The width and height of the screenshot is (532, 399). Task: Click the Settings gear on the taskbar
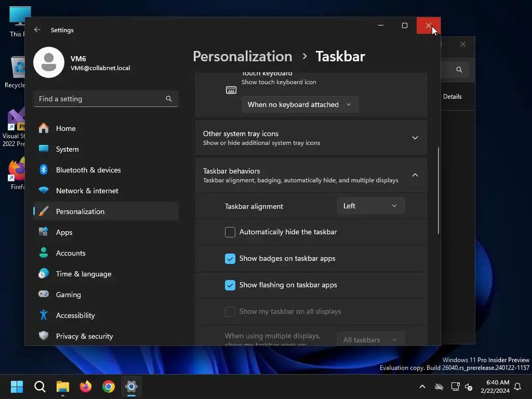pos(131,387)
